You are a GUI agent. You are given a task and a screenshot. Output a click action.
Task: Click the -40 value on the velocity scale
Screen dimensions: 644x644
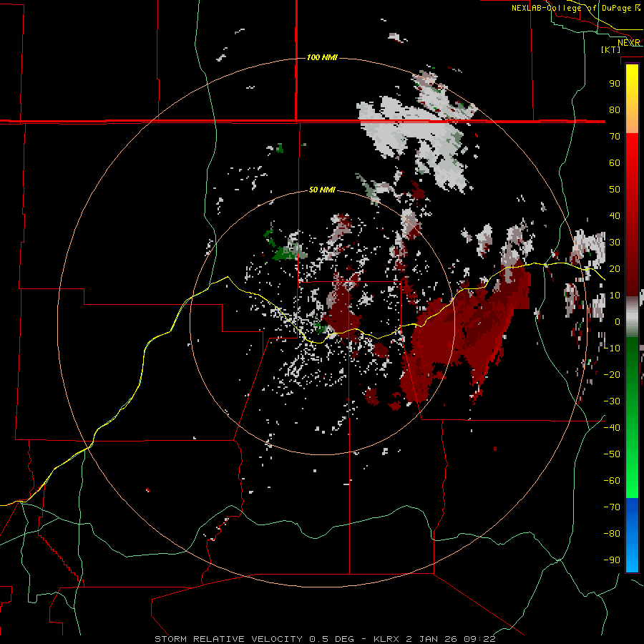(x=612, y=428)
